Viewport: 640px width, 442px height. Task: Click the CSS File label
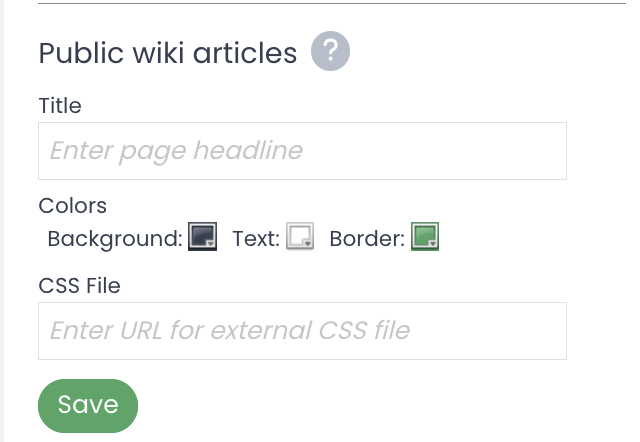80,286
